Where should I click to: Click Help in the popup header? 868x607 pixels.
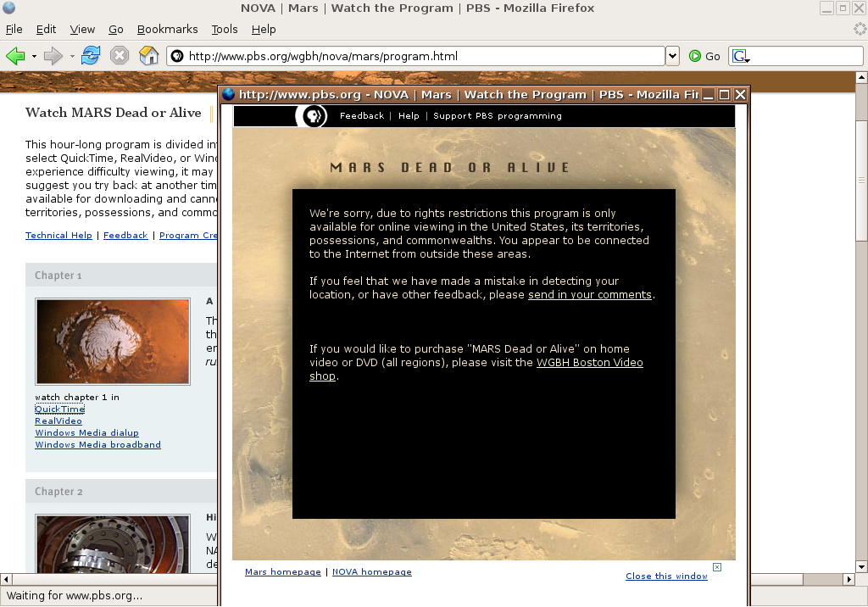pos(409,116)
